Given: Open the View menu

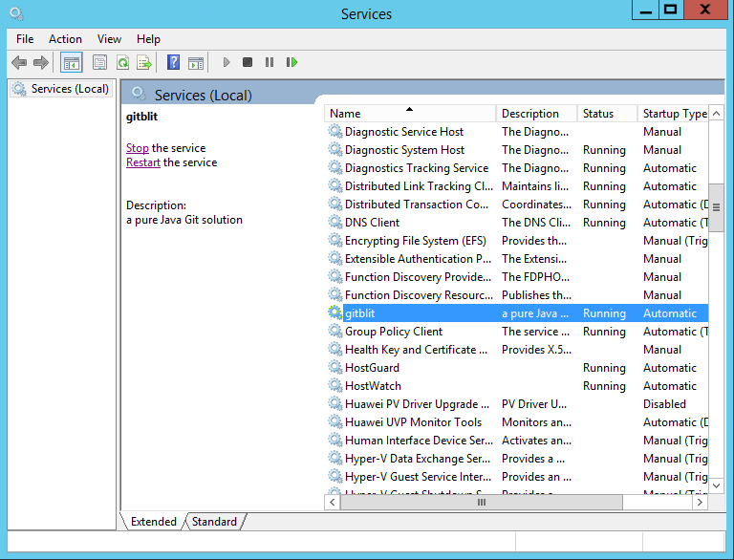Looking at the screenshot, I should click(x=109, y=39).
